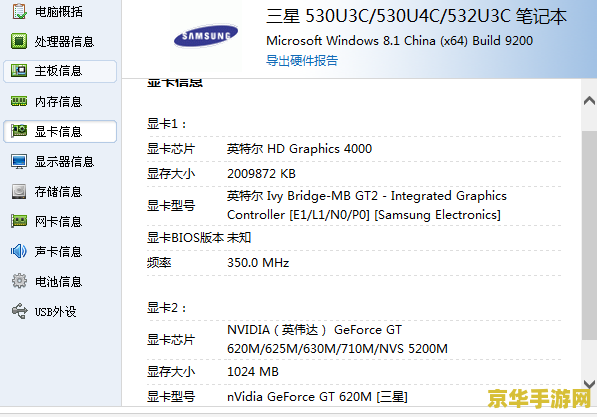Open the 电池信息 gear icon
The height and width of the screenshot is (417, 597).
(19, 281)
